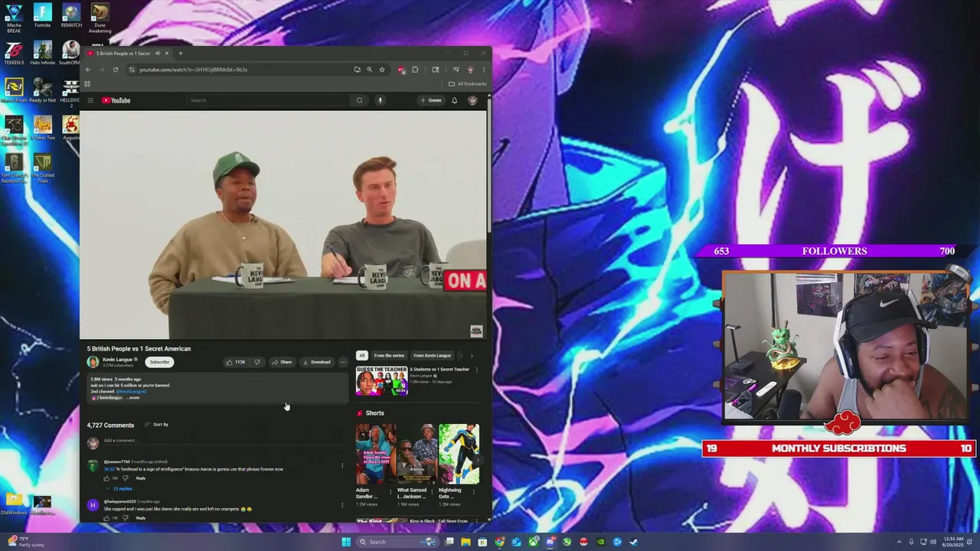Launch Halo Infinite desktop shortcut
The width and height of the screenshot is (980, 551).
click(x=42, y=53)
